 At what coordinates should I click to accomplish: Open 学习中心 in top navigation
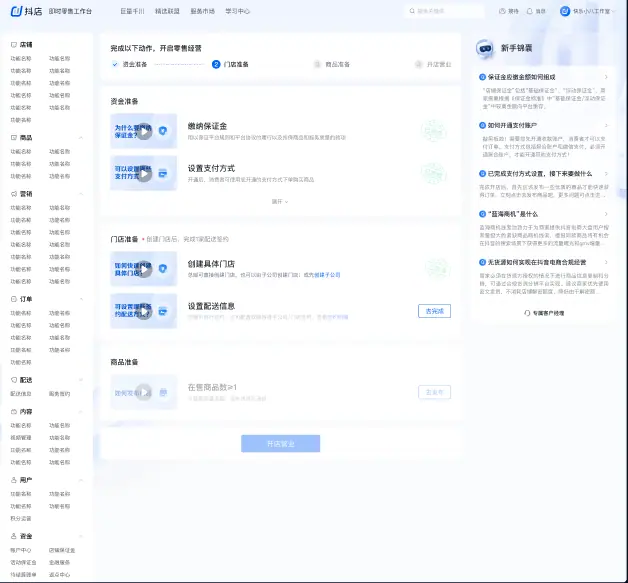[x=238, y=11]
